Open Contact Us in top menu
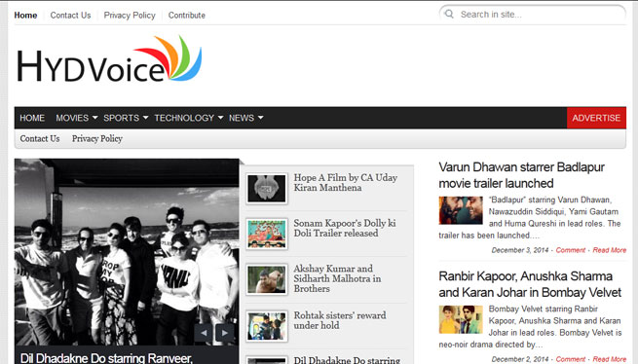 coord(70,15)
